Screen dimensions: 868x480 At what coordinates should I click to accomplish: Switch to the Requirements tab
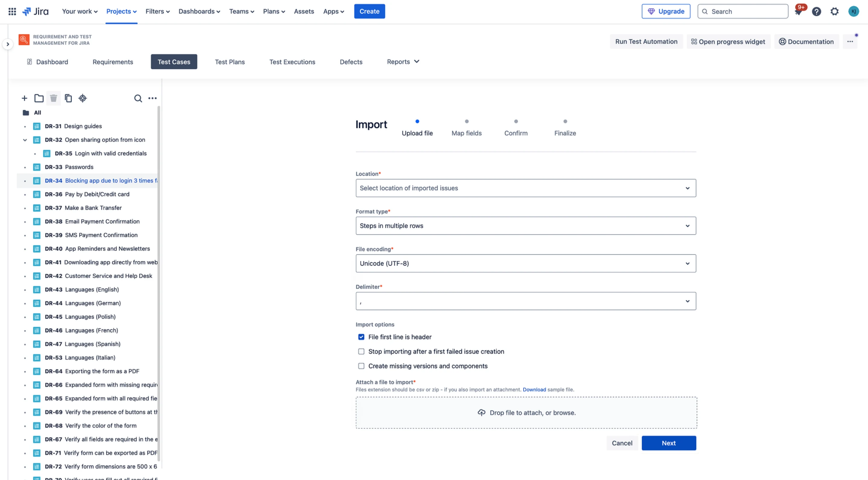click(113, 62)
